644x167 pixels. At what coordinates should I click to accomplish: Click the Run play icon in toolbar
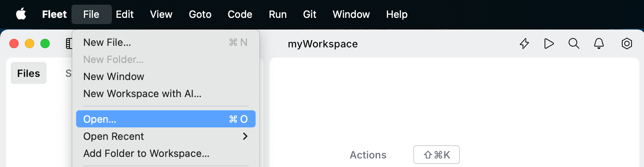pos(549,43)
